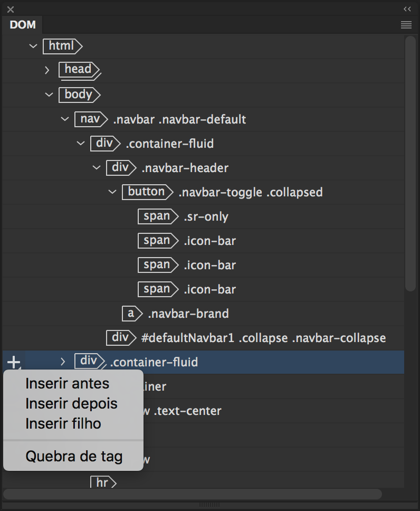Click the .navbar-brand anchor tag icon

[131, 314]
